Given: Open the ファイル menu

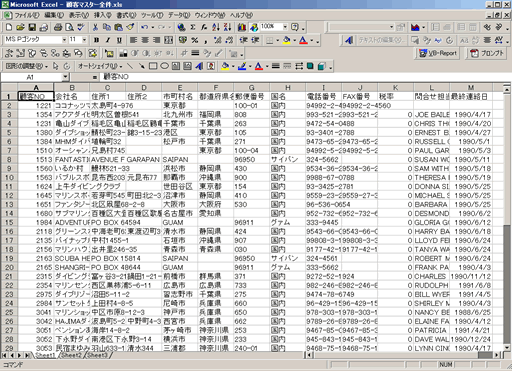Looking at the screenshot, I should tap(26, 15).
